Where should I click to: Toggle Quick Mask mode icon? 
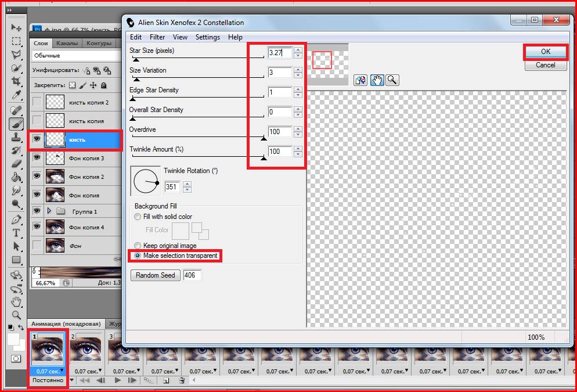pyautogui.click(x=16, y=358)
